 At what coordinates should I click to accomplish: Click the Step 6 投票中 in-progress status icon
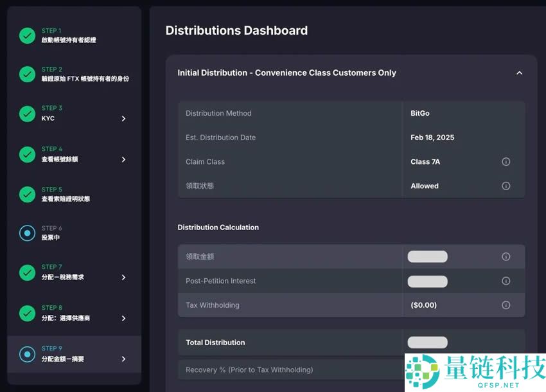coord(27,234)
